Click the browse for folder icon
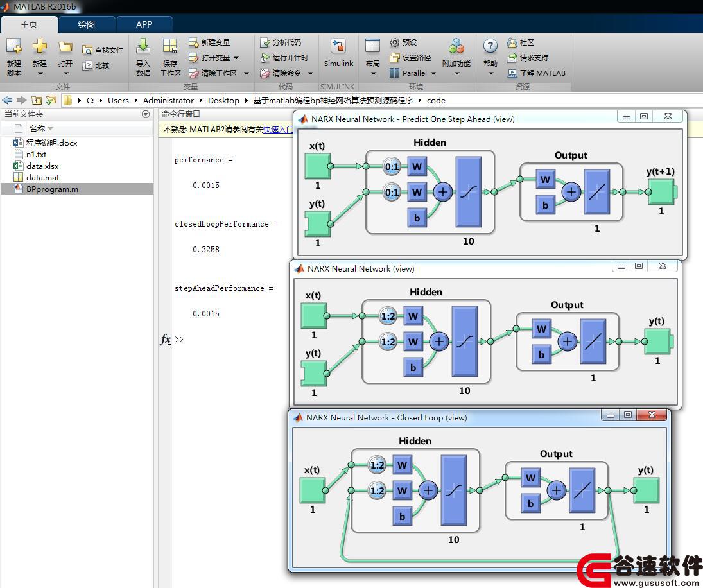 point(51,100)
